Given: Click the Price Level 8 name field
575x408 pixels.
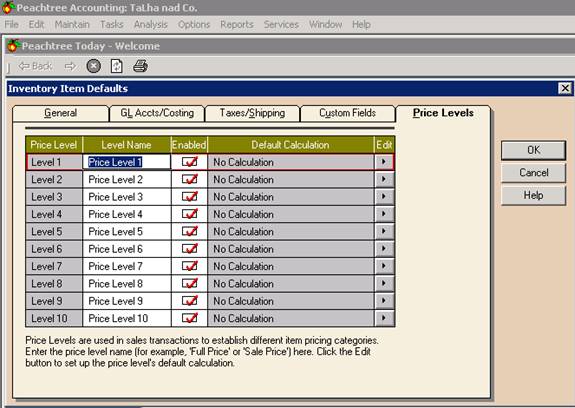Looking at the screenshot, I should click(127, 283).
